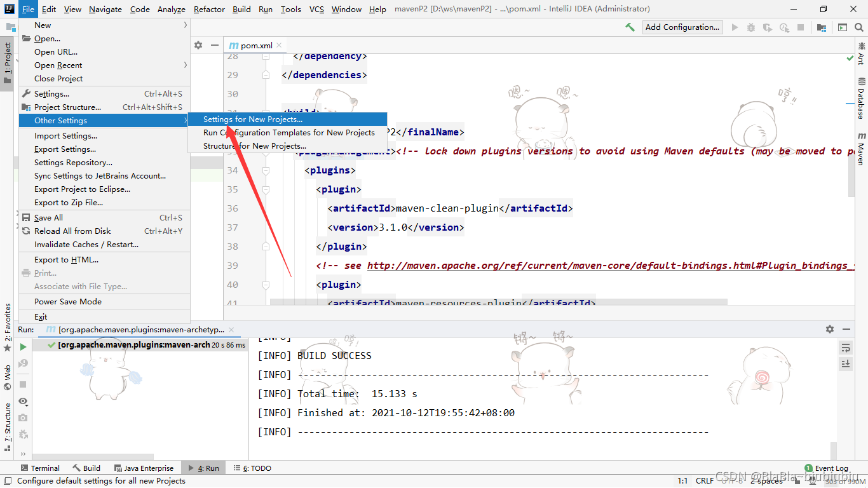Select Export Project to Eclipse menu item
The width and height of the screenshot is (868, 488).
coord(105,189)
